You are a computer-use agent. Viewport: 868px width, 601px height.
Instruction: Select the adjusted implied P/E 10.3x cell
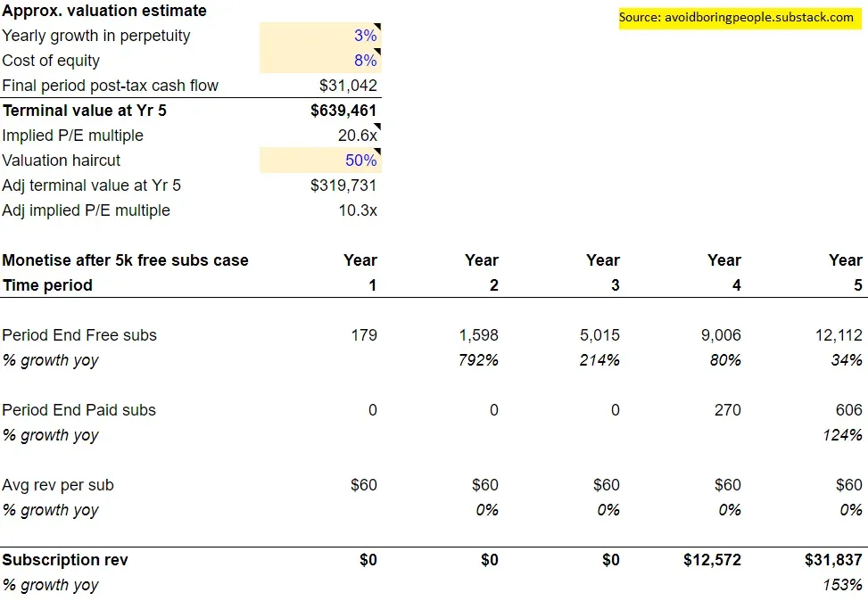353,210
